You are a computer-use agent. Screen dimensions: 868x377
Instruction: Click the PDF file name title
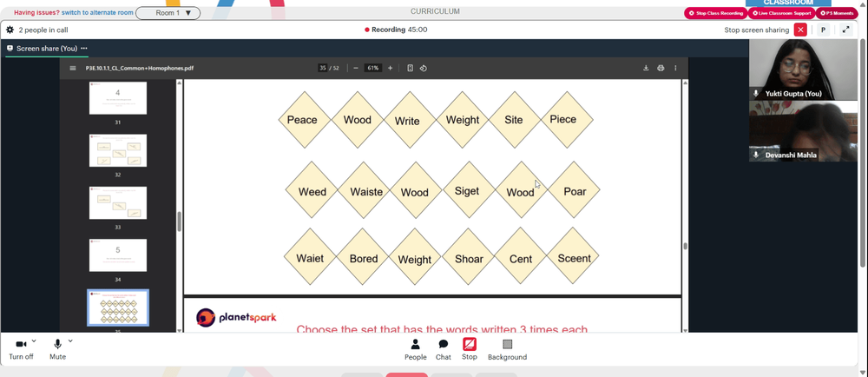[x=140, y=68]
